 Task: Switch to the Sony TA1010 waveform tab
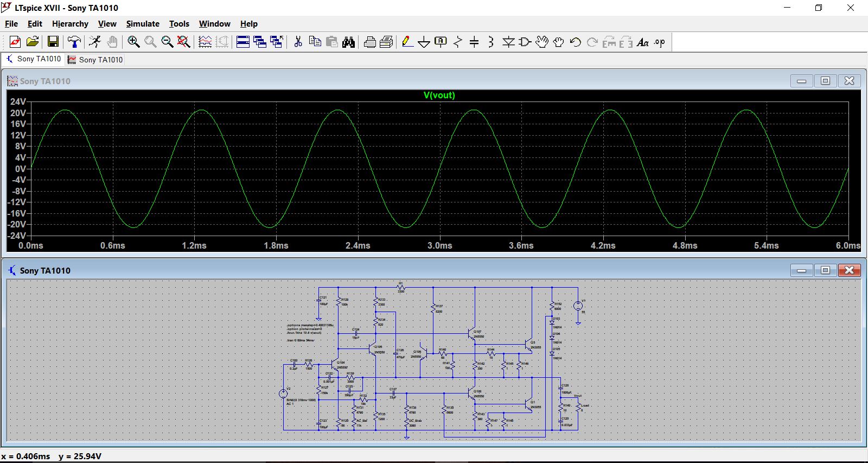pyautogui.click(x=95, y=60)
